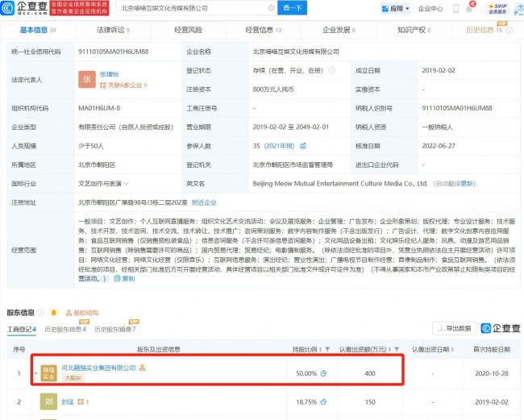Open filter funnel on 持股比例 column
Image resolution: width=524 pixels, height=420 pixels.
327,350
